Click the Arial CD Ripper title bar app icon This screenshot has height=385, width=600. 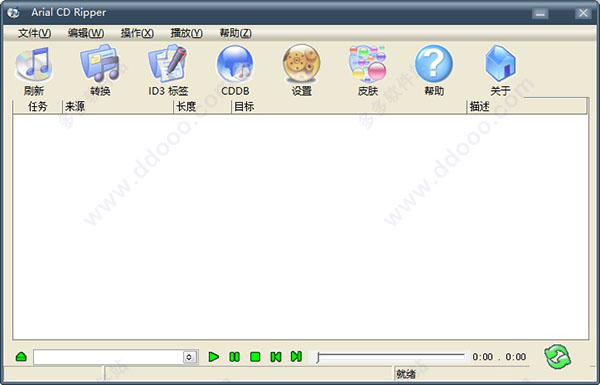pyautogui.click(x=13, y=13)
